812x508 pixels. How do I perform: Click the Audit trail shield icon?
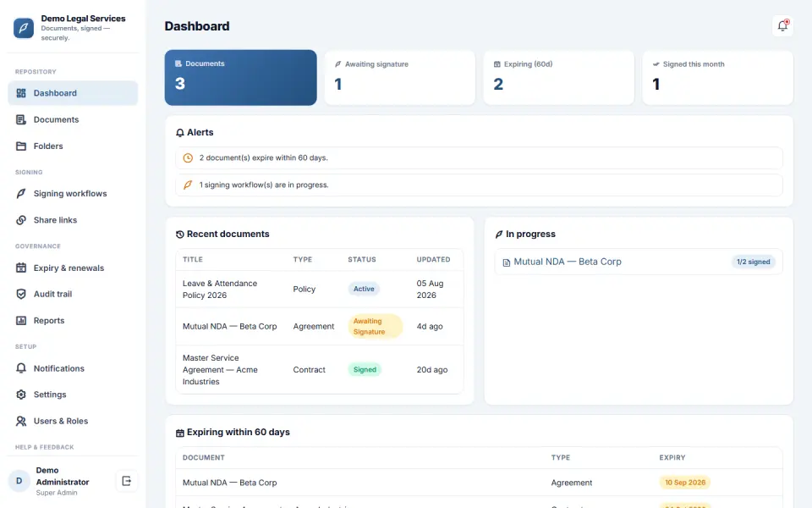[x=20, y=294]
